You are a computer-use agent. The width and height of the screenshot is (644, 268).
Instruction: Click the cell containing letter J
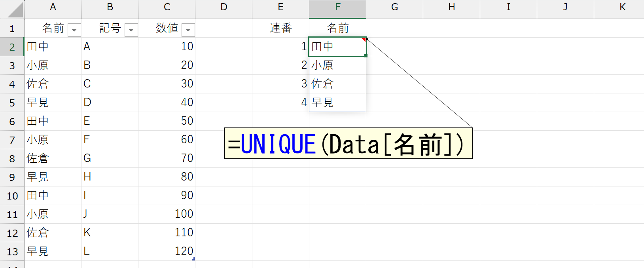pyautogui.click(x=110, y=214)
